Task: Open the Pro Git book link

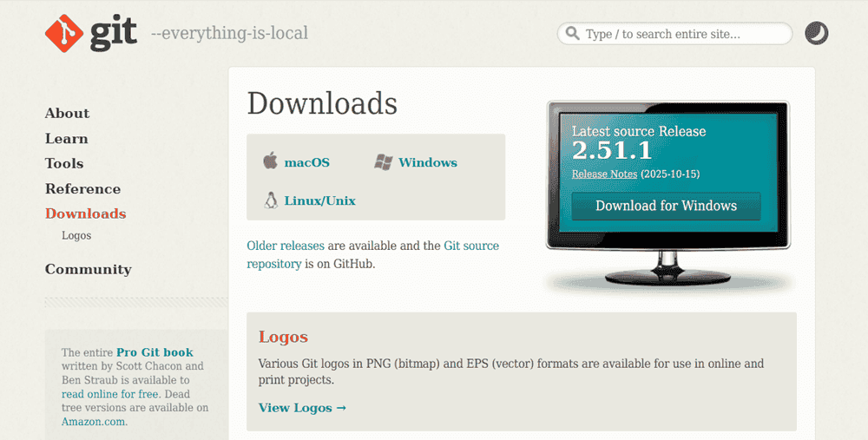Action: (x=155, y=352)
